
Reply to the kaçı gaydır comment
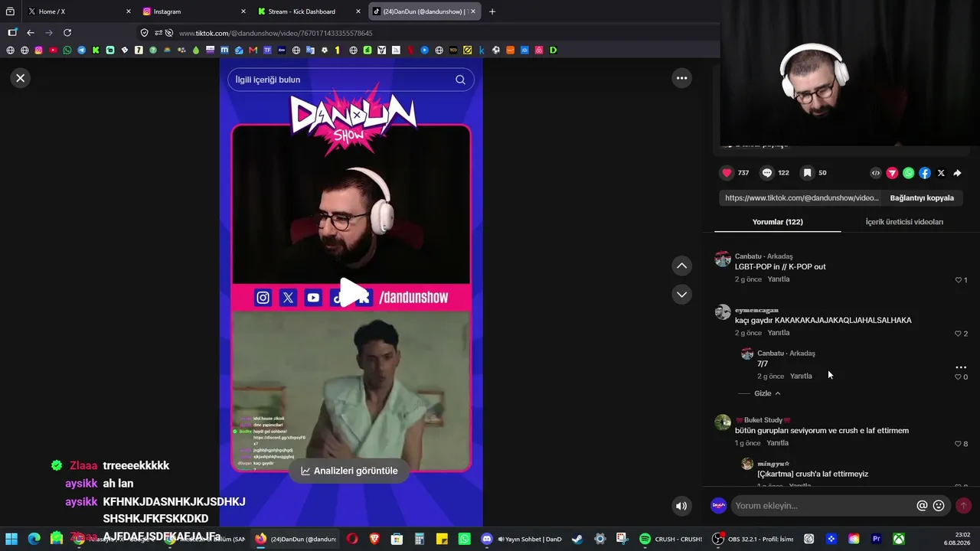click(779, 333)
